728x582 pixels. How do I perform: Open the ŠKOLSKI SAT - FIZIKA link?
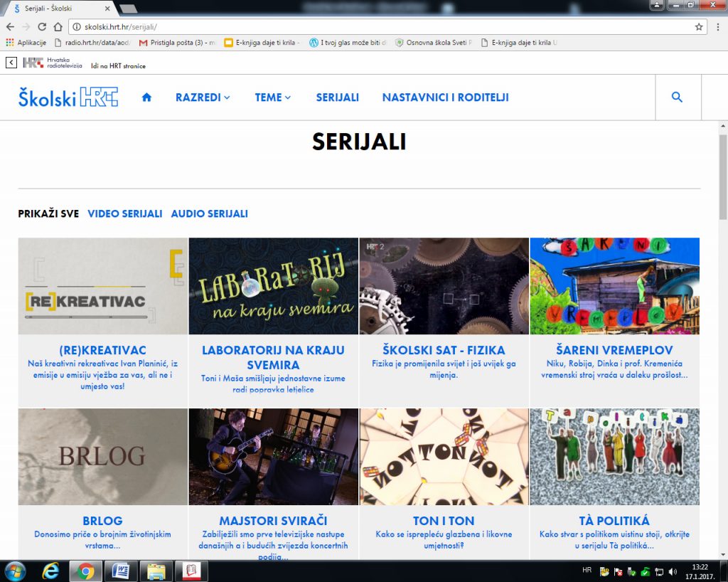point(444,350)
